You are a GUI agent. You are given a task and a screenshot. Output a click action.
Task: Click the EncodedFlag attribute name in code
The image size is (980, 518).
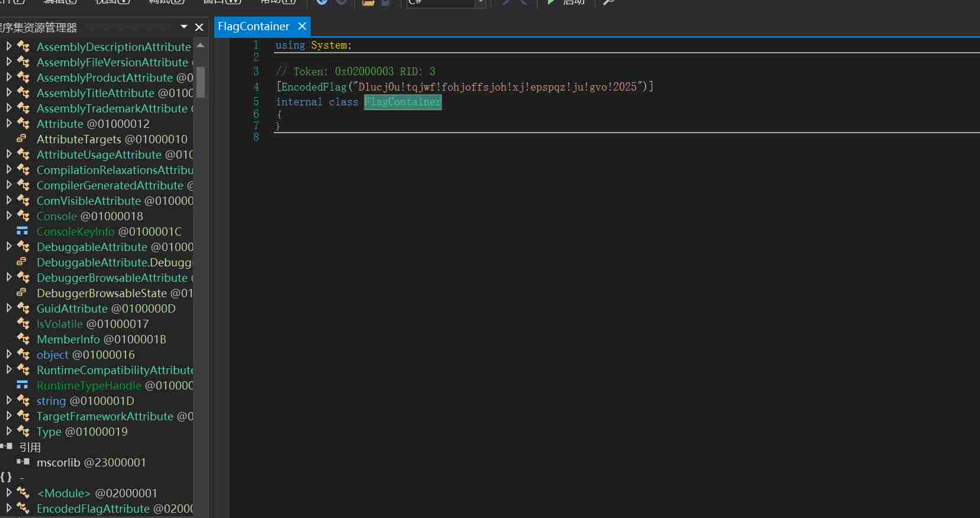tap(314, 87)
